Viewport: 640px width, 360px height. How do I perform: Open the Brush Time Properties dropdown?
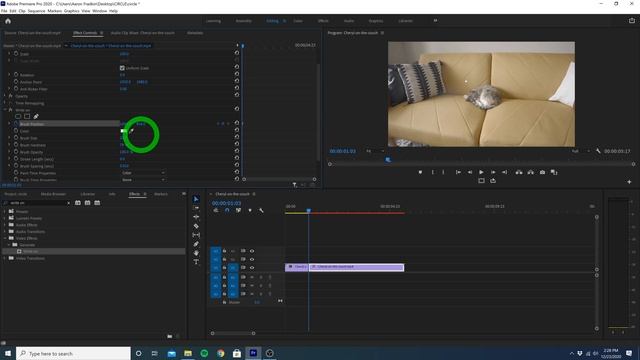click(x=143, y=179)
